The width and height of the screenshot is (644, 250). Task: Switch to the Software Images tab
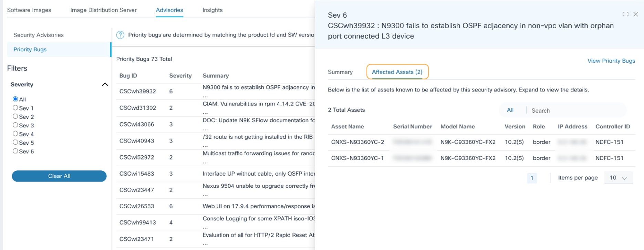(x=29, y=10)
